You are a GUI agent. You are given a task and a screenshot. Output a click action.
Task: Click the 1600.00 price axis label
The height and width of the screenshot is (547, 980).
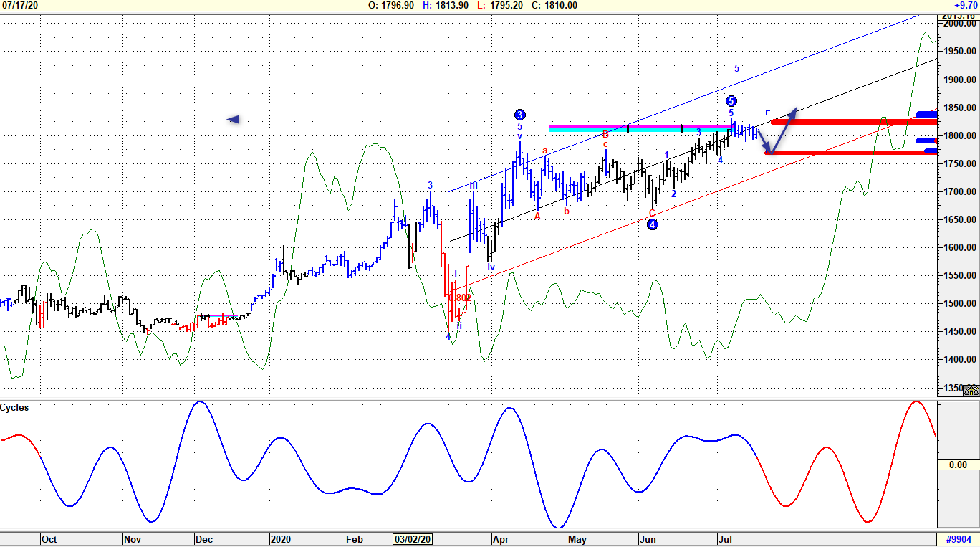(x=961, y=247)
